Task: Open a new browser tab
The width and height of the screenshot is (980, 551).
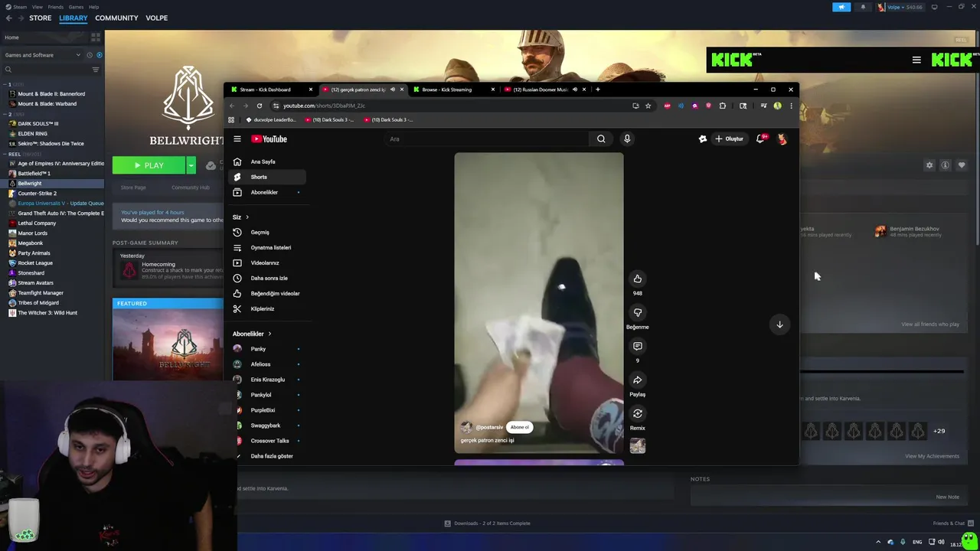Action: 598,90
